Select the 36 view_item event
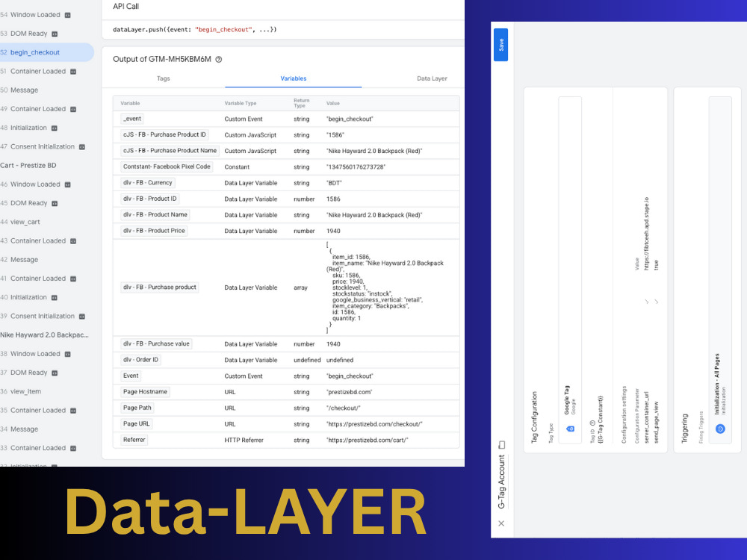The image size is (747, 560). pyautogui.click(x=20, y=391)
